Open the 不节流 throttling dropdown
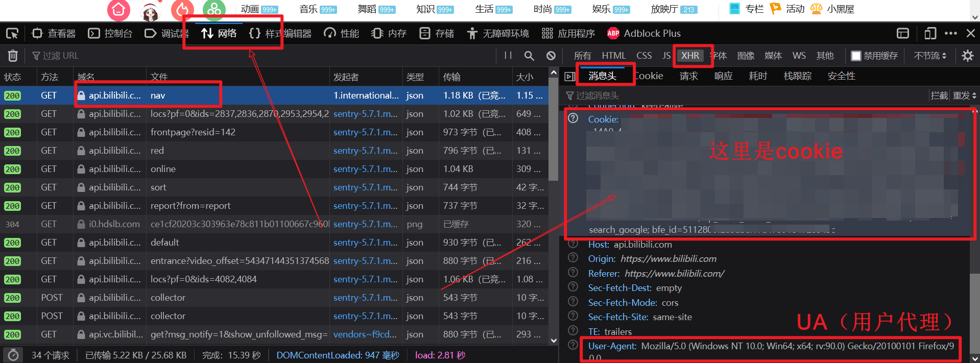 click(x=929, y=56)
